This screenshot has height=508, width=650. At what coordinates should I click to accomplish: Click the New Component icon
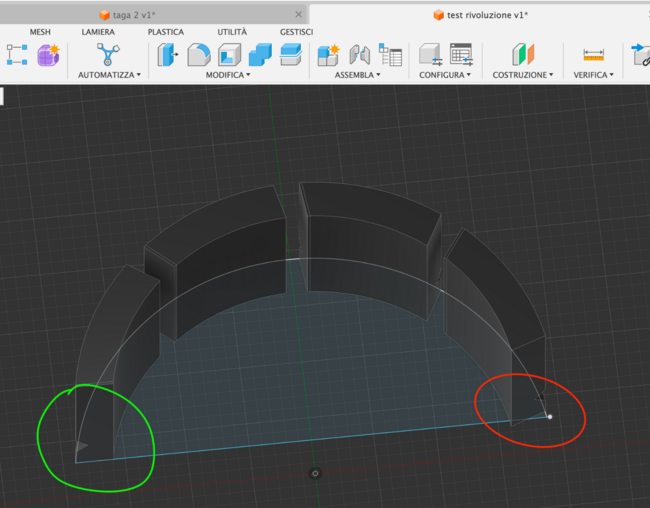coord(328,54)
